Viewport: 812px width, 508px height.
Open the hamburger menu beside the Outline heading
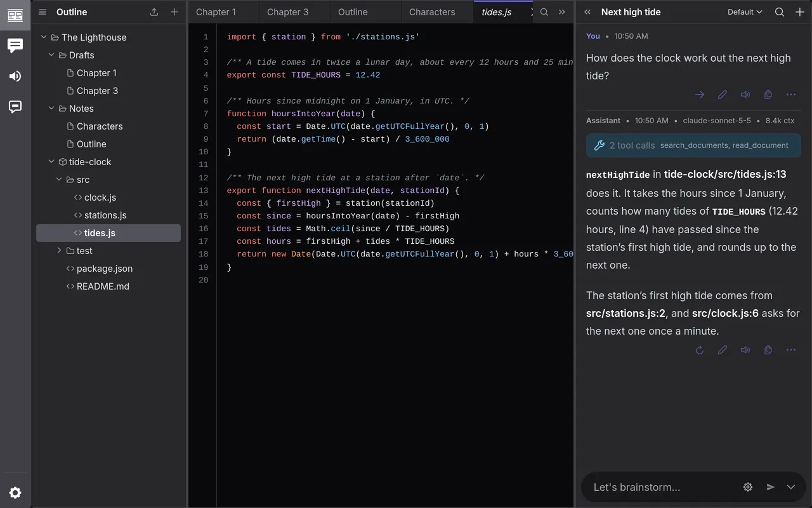click(43, 12)
